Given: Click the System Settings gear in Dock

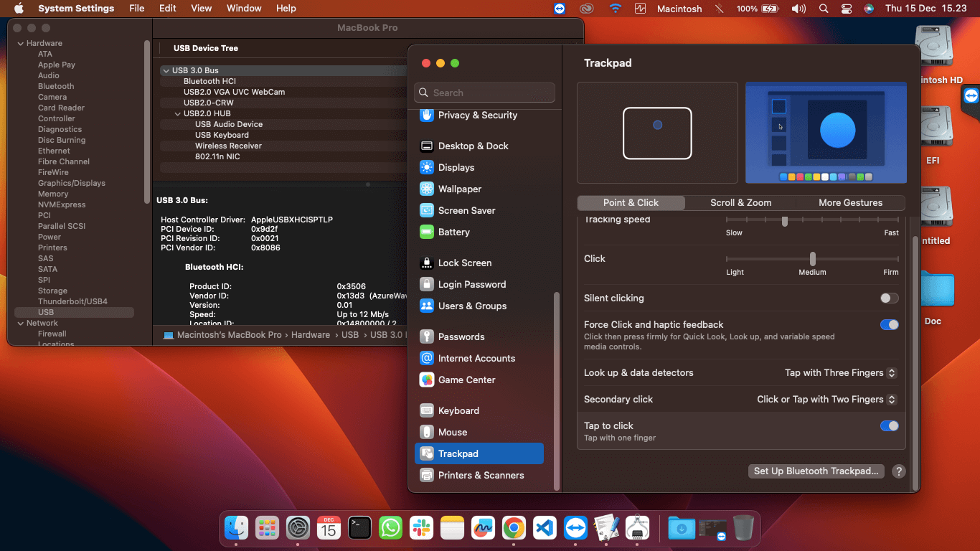Looking at the screenshot, I should [298, 528].
